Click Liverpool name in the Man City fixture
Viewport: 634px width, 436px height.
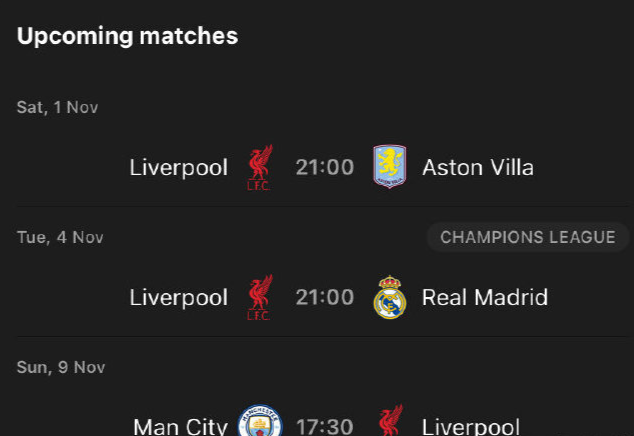[x=471, y=427]
